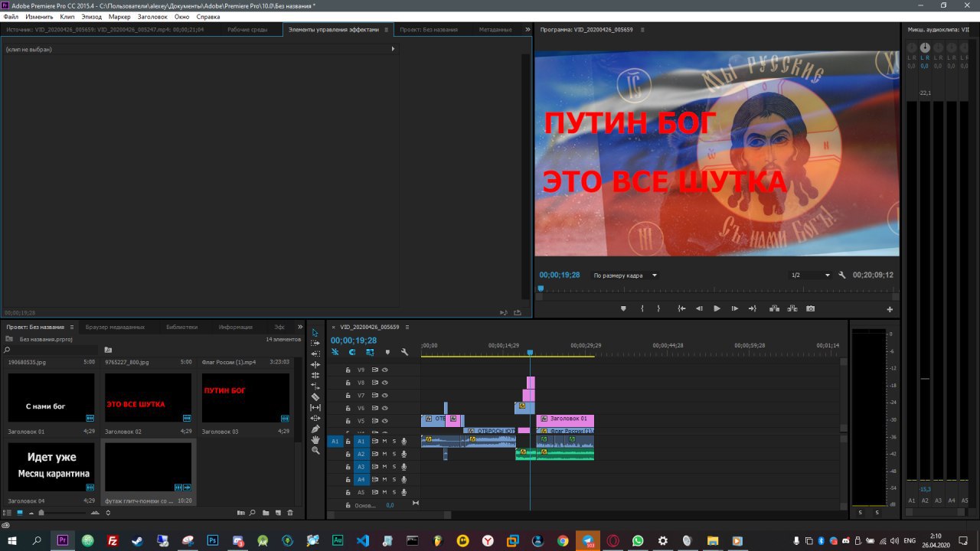This screenshot has width=980, height=551.
Task: Show overflow tabs in the Project panel
Action: coord(300,327)
